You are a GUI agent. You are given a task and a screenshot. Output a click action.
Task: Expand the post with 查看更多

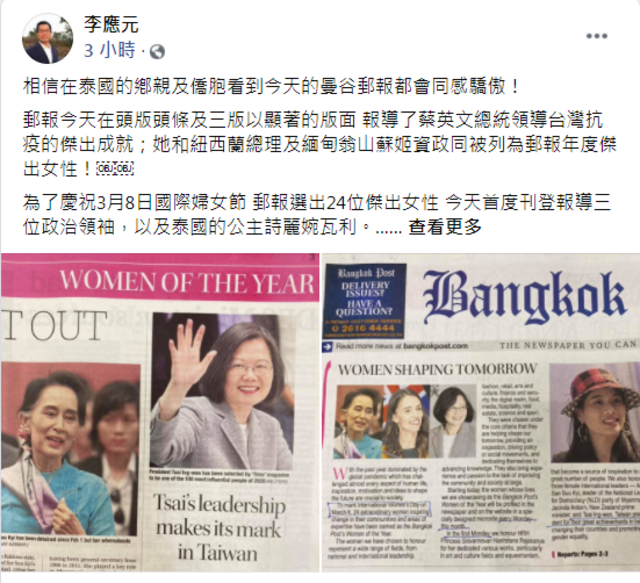[445, 227]
